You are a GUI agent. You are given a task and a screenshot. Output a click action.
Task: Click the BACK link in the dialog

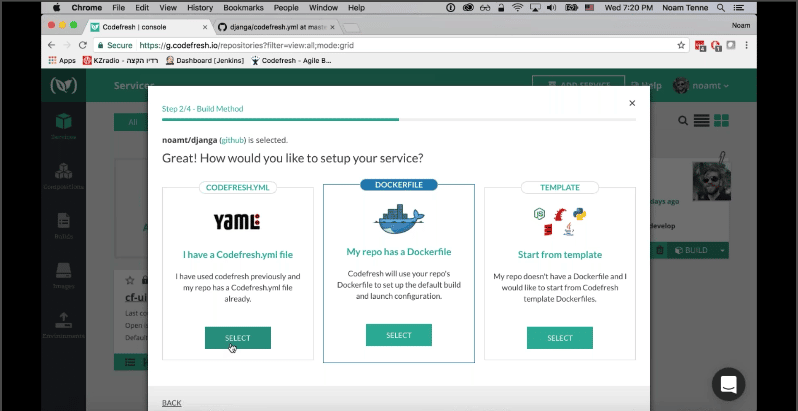tap(172, 403)
